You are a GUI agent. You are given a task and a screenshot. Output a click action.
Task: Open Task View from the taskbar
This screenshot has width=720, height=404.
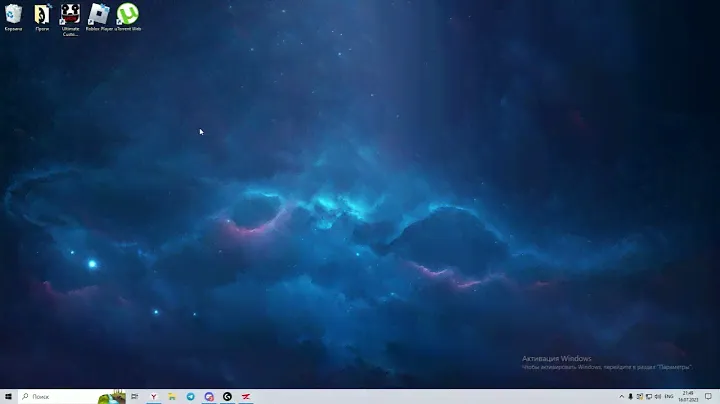click(135, 396)
